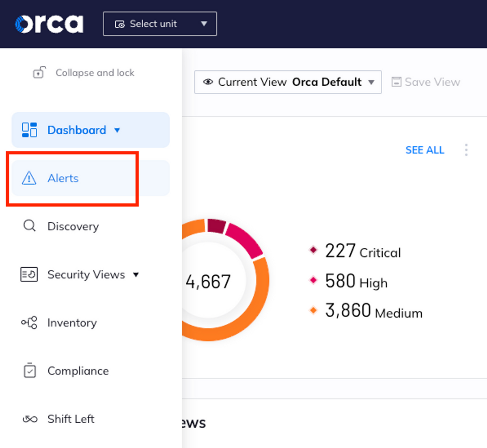Expand the Dashboard menu
The width and height of the screenshot is (487, 448).
117,130
